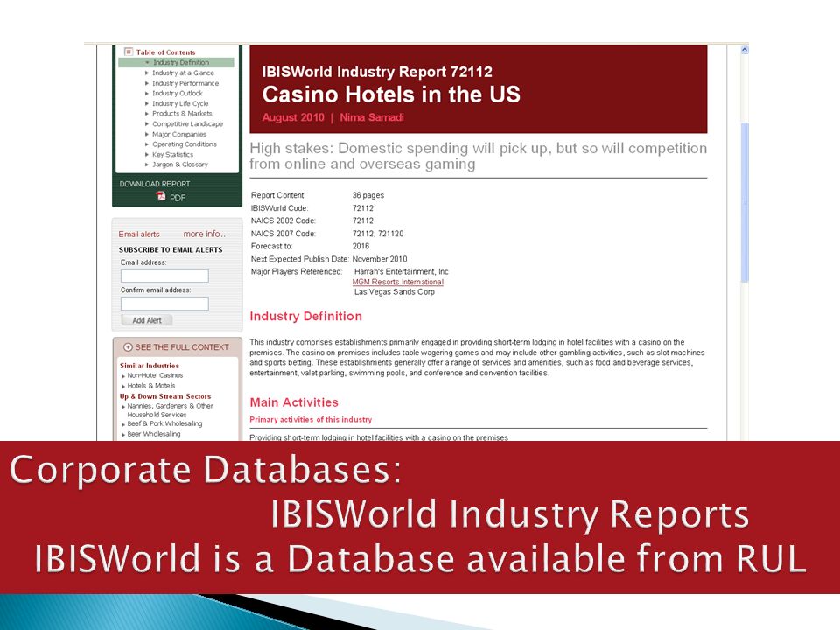
Task: Click the scrollbar up arrow
Action: tap(745, 50)
